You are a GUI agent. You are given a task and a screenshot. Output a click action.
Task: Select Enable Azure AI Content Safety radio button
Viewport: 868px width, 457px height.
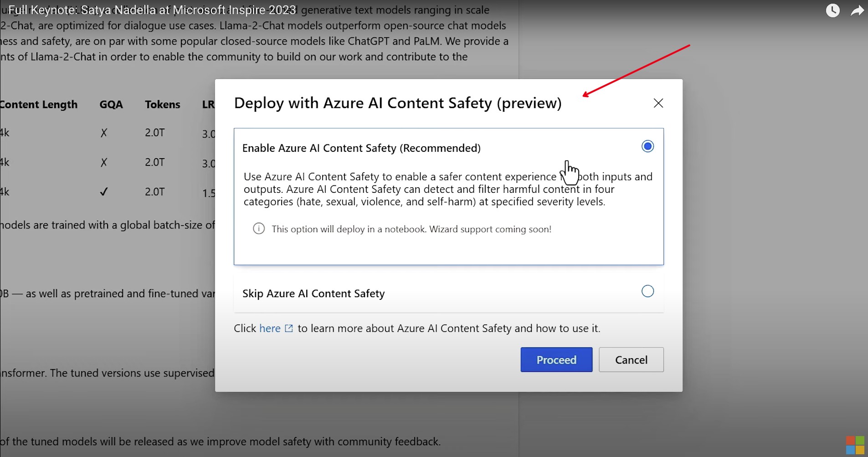(647, 146)
